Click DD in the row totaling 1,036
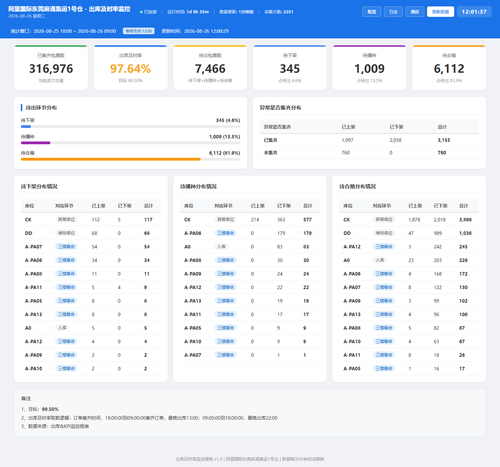This screenshot has height=467, width=500. coord(347,233)
